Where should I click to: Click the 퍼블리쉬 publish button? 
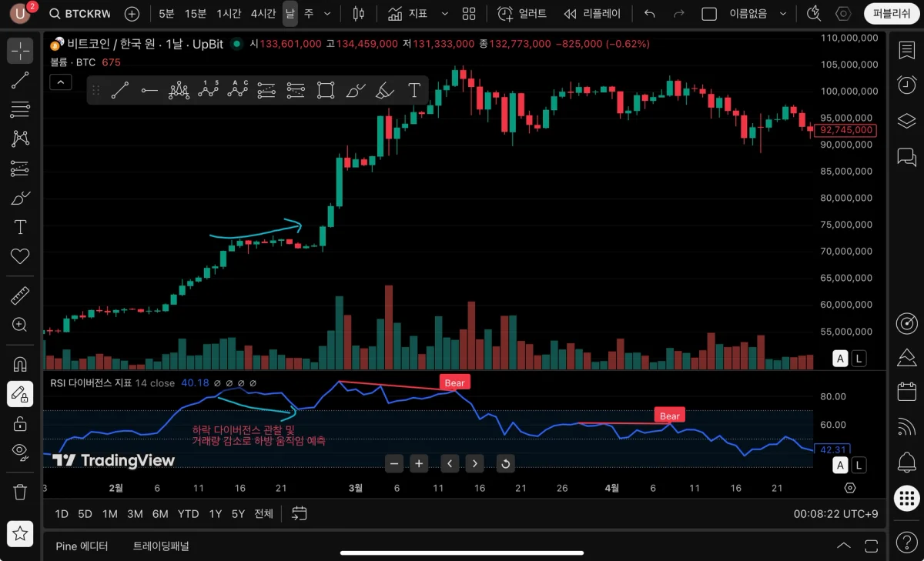891,14
